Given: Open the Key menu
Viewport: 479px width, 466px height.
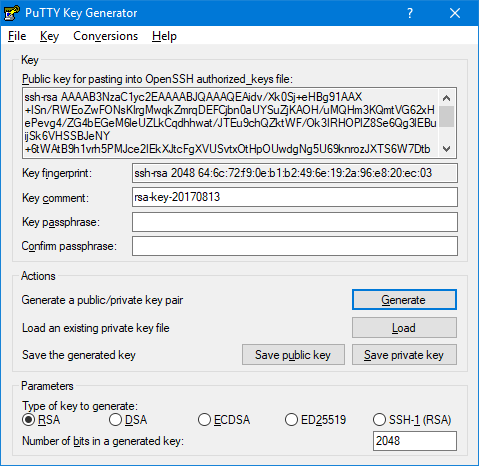Looking at the screenshot, I should coord(49,36).
